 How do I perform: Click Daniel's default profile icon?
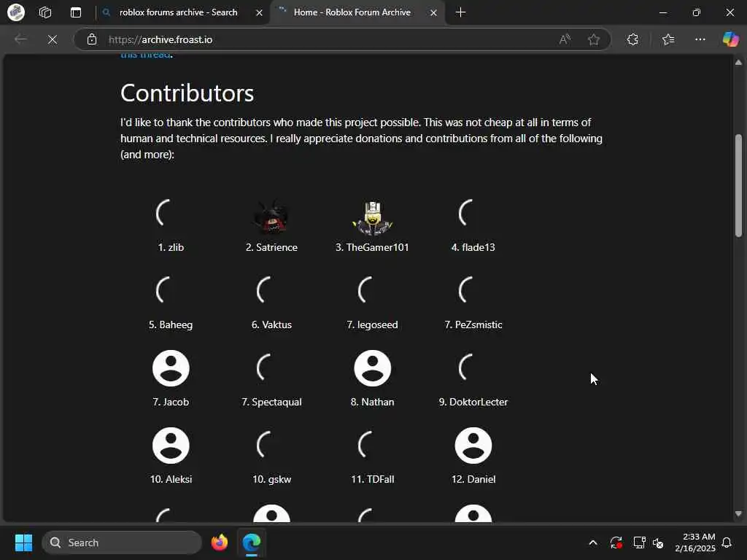(473, 446)
